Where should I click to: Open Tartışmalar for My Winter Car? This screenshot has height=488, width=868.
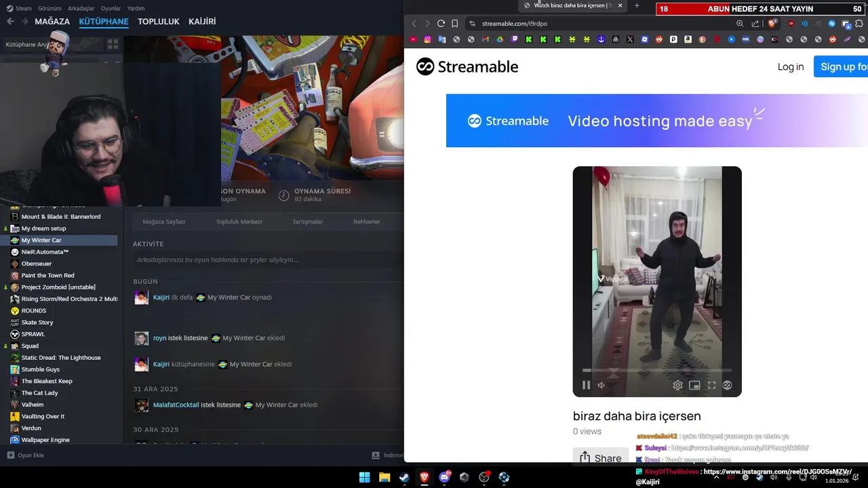coord(307,222)
